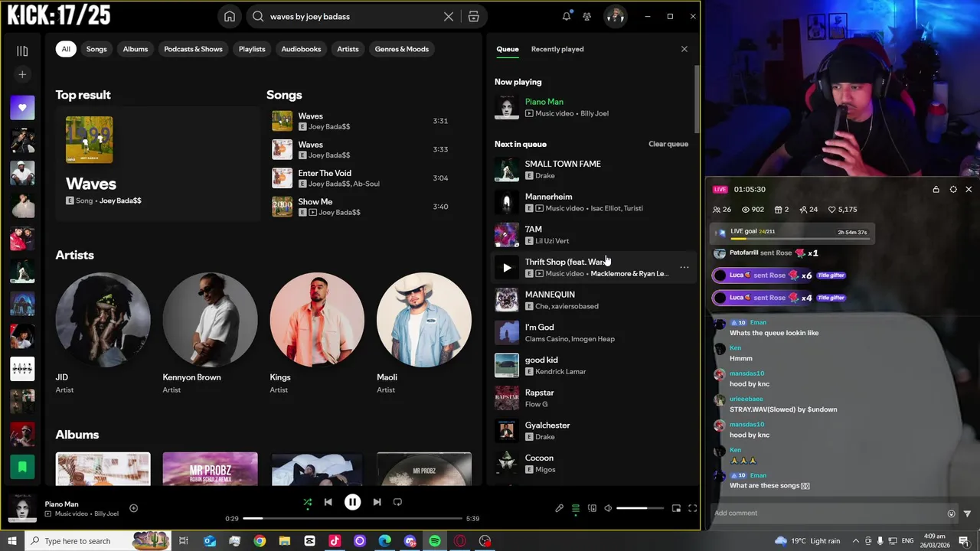Switch to the Recently played tab

pos(557,49)
